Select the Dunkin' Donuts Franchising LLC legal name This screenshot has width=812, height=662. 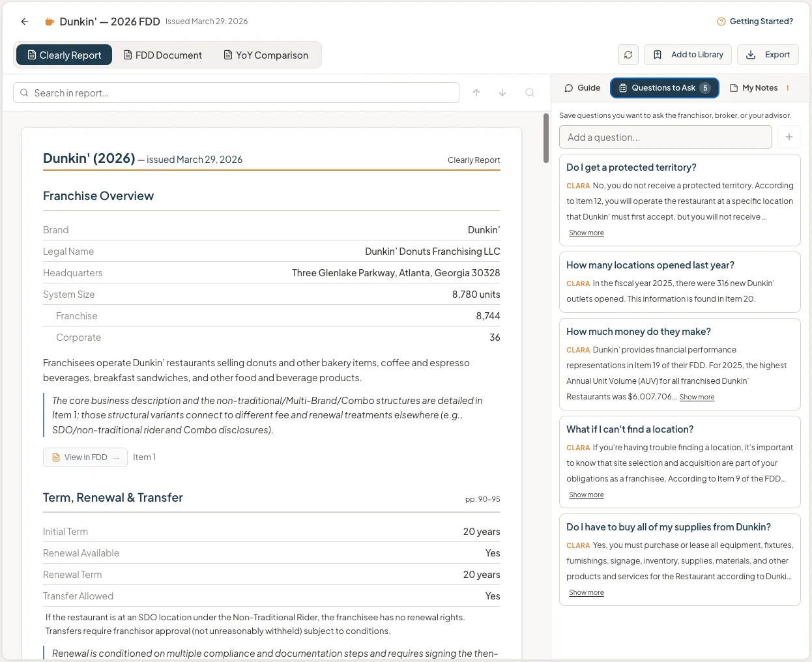433,252
